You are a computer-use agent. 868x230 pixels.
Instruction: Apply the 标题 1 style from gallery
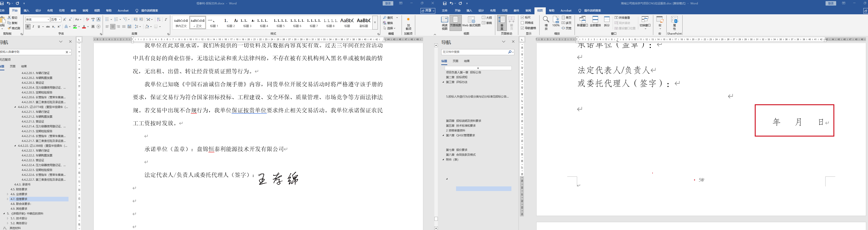(x=214, y=23)
